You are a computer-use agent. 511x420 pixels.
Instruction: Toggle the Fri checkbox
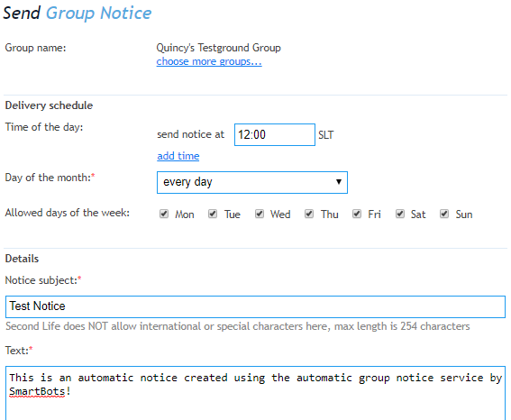pos(357,214)
